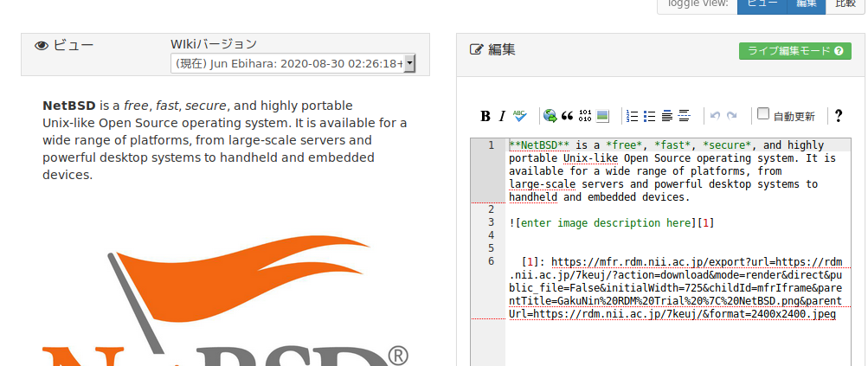Click the 自動更新 label text
Screen dimensions: 868x366
794,116
